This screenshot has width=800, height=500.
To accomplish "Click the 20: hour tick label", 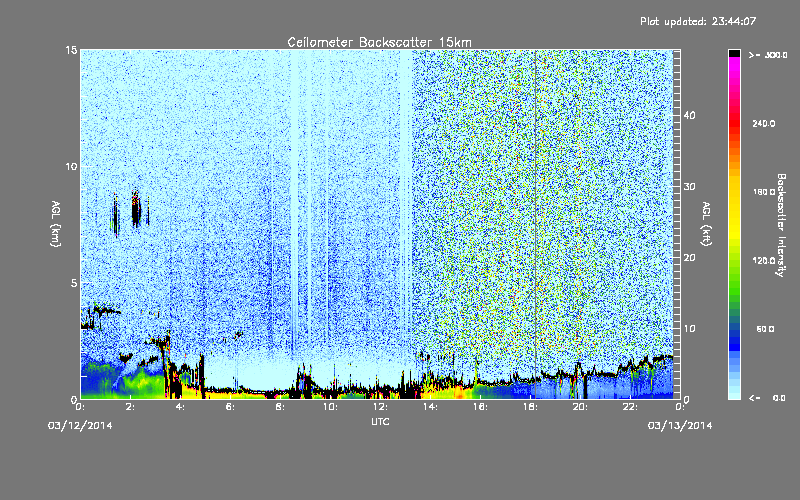I will click(x=580, y=407).
